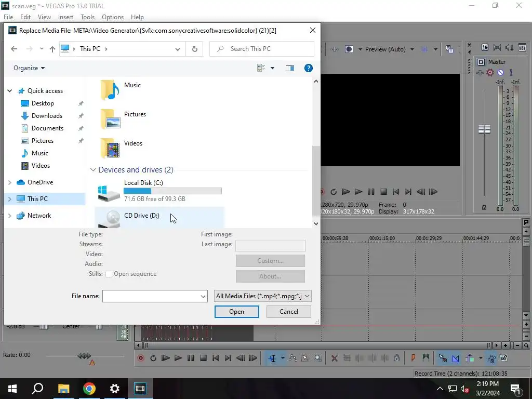This screenshot has width=532, height=399.
Task: Click Copy Snapshot to Clipboard icon
Action: coord(449,49)
